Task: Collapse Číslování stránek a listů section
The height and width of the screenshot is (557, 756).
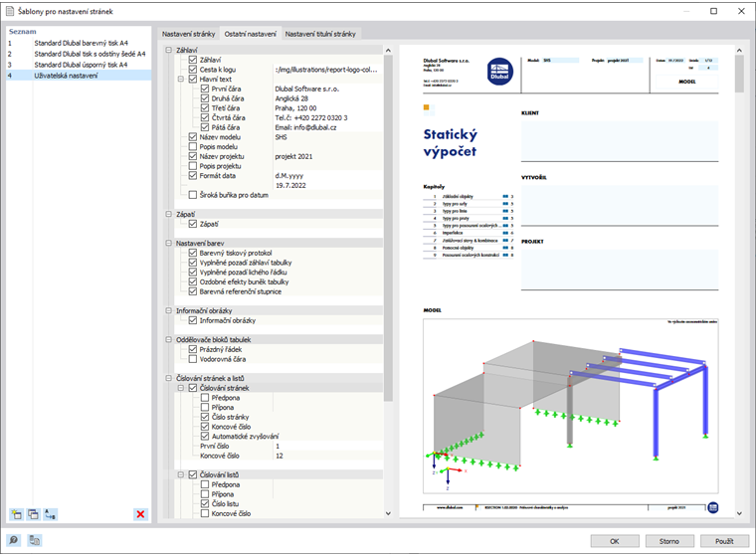Action: pos(169,378)
